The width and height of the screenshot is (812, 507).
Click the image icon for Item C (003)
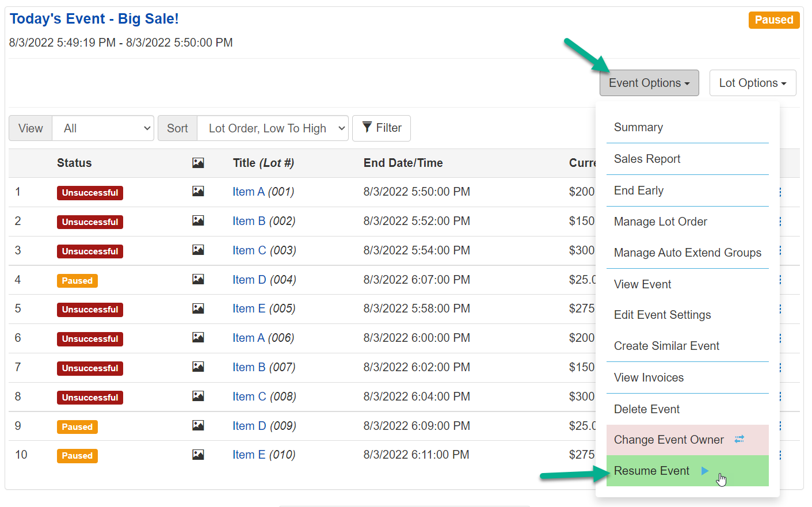[198, 250]
